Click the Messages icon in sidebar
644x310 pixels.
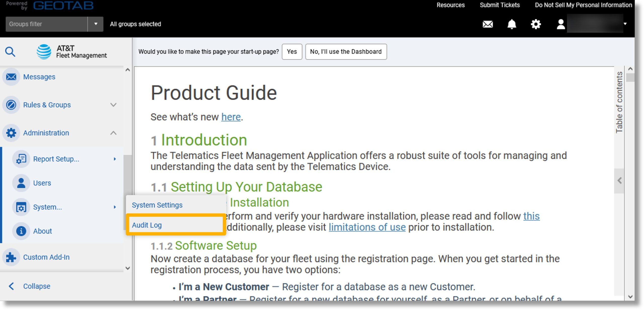tap(11, 77)
